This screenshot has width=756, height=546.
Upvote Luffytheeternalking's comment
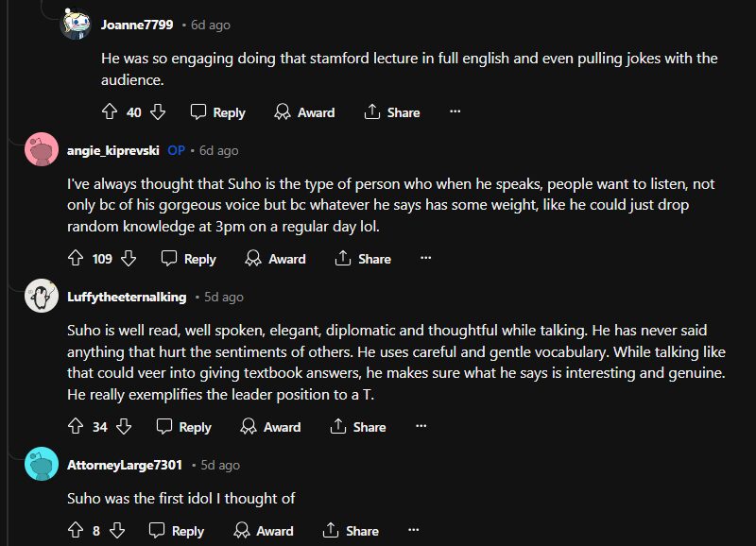coord(76,427)
